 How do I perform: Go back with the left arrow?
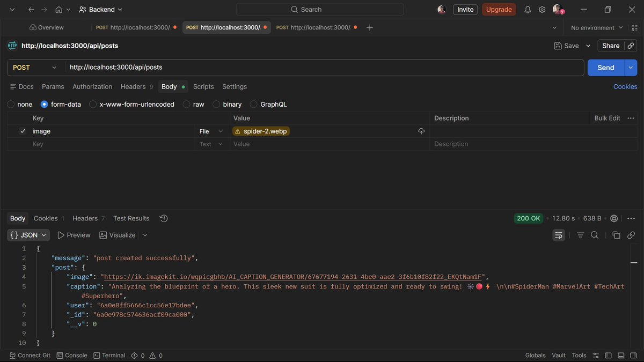click(x=31, y=10)
